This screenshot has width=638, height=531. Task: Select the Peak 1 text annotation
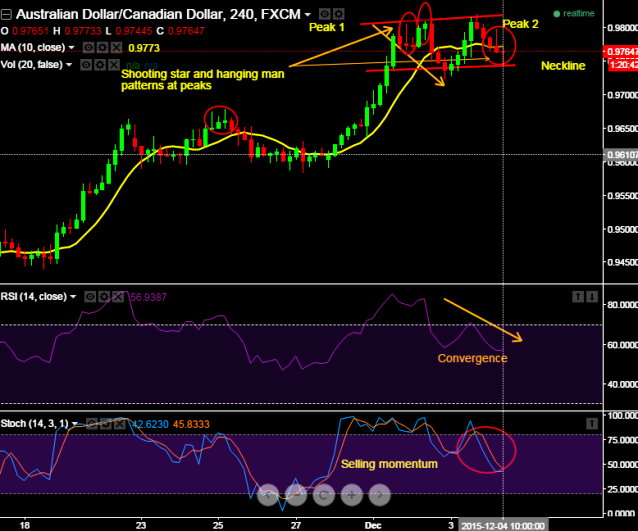pos(327,27)
